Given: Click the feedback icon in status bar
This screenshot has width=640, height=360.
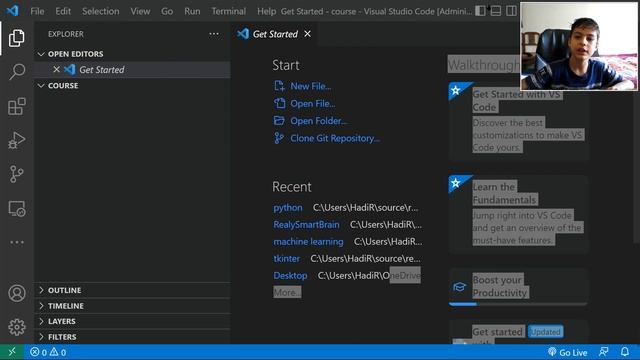Looking at the screenshot, I should pos(603,352).
